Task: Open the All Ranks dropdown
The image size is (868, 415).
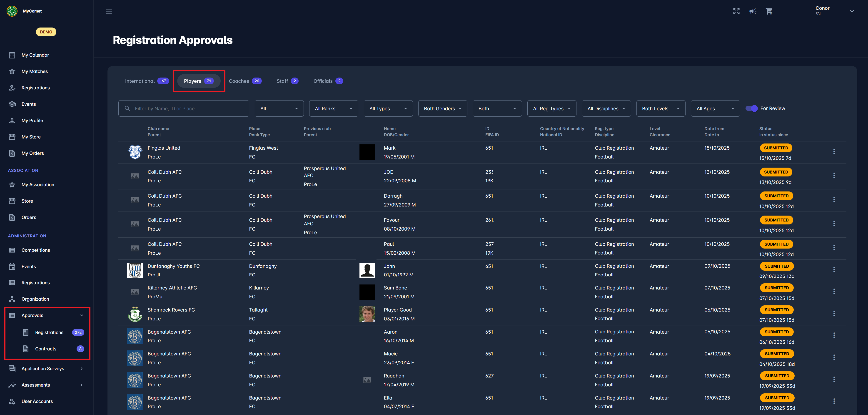Action: click(x=333, y=108)
